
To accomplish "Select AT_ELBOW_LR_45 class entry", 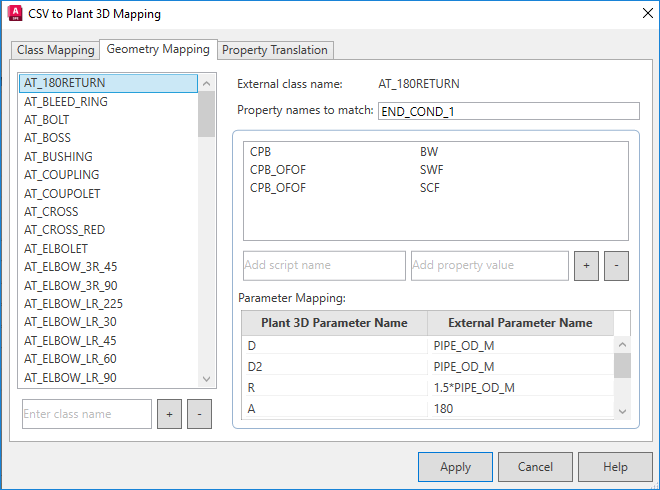I will 108,340.
